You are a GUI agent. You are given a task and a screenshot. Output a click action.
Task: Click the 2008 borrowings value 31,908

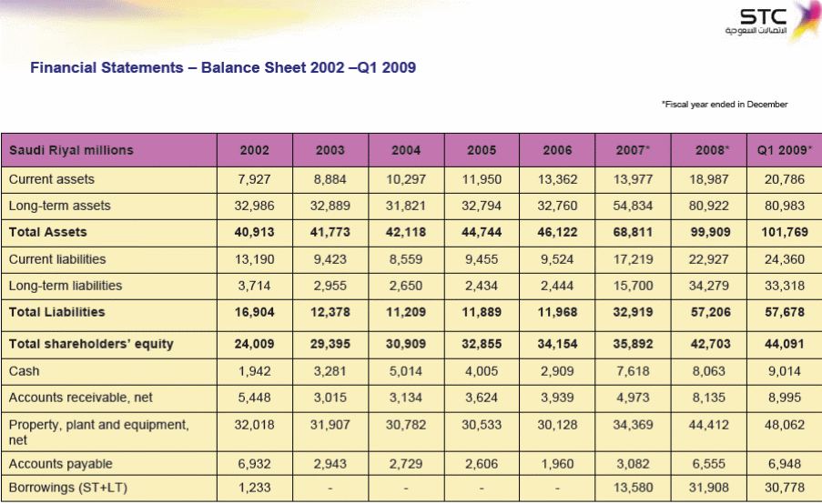pyautogui.click(x=709, y=489)
